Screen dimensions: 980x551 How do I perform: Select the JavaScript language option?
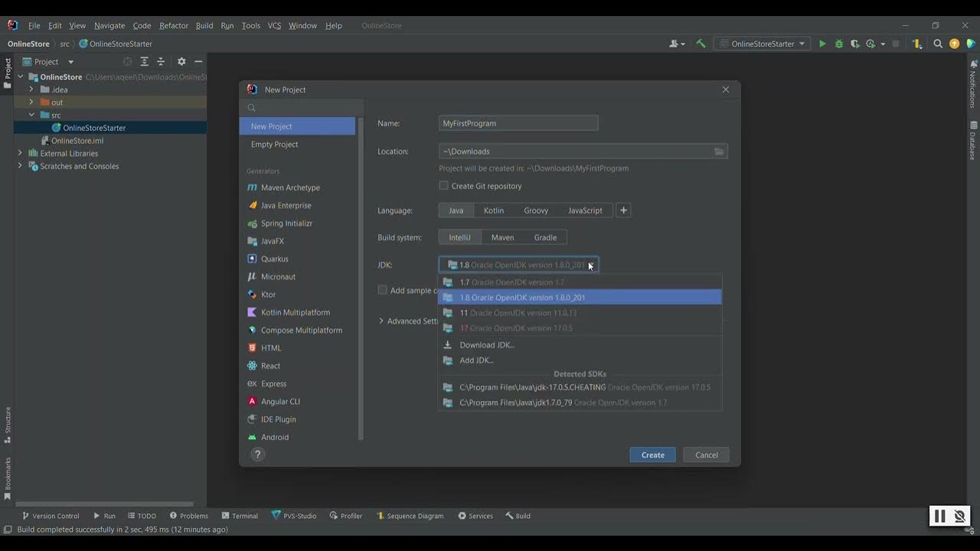[585, 210]
